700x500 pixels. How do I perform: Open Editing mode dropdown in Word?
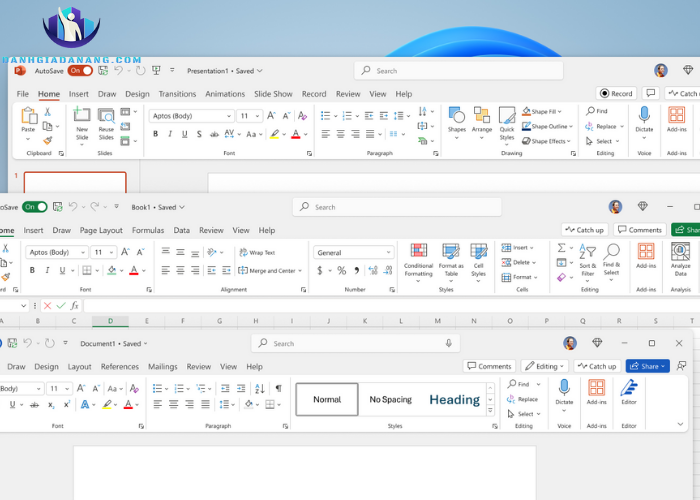(545, 366)
